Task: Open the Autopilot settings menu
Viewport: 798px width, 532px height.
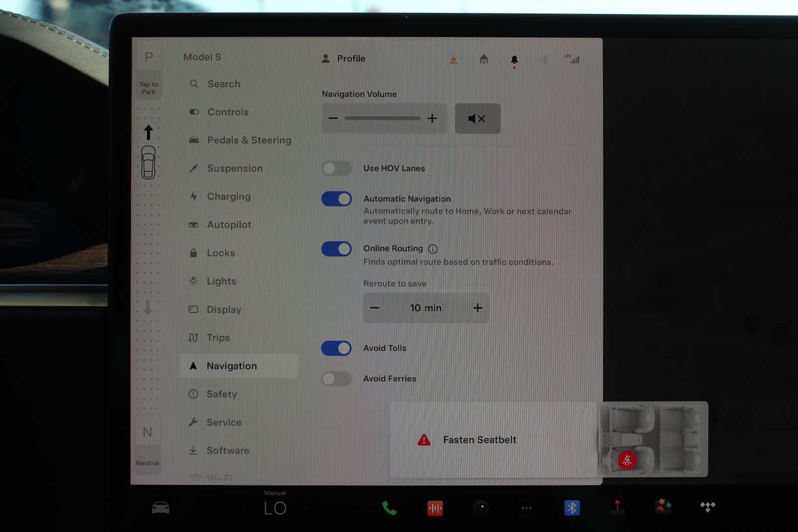Action: (x=229, y=225)
